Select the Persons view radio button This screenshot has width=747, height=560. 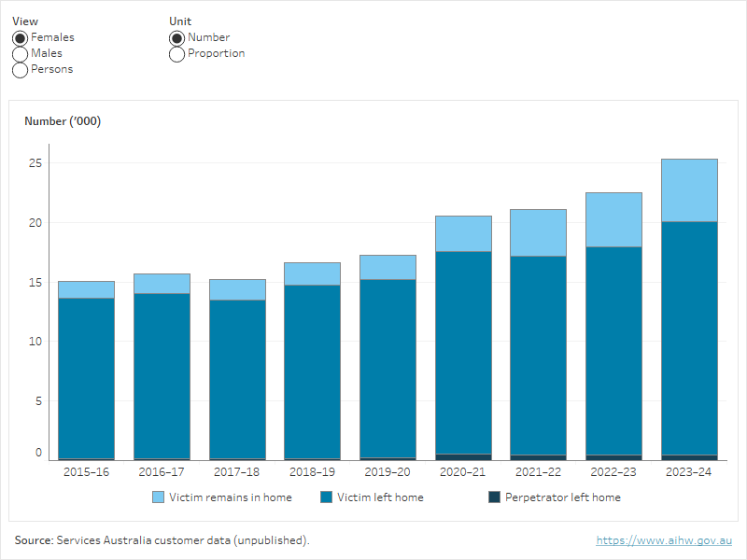tap(20, 68)
